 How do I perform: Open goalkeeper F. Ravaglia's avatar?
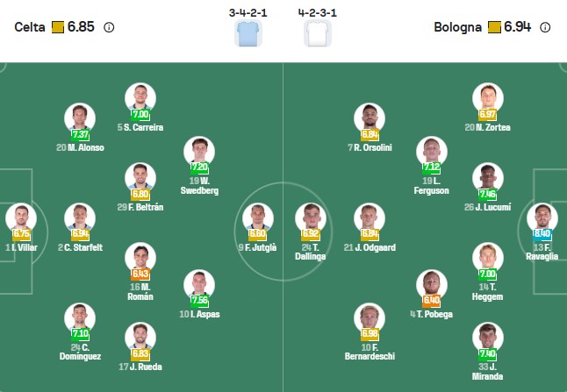pyautogui.click(x=542, y=218)
